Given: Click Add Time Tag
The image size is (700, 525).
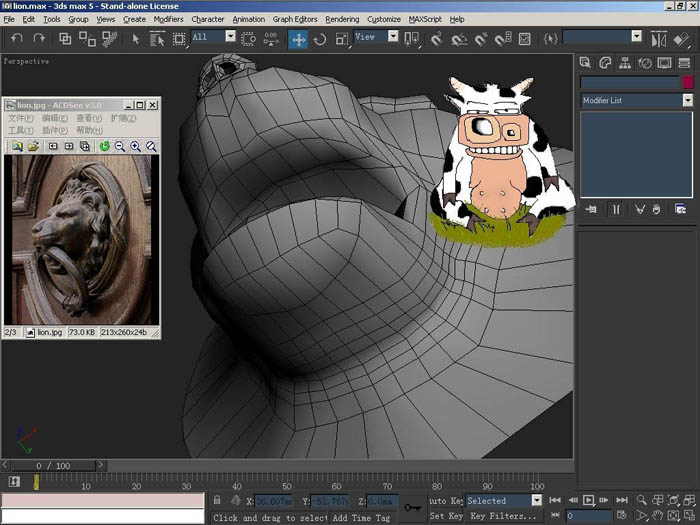Looking at the screenshot, I should [x=361, y=517].
